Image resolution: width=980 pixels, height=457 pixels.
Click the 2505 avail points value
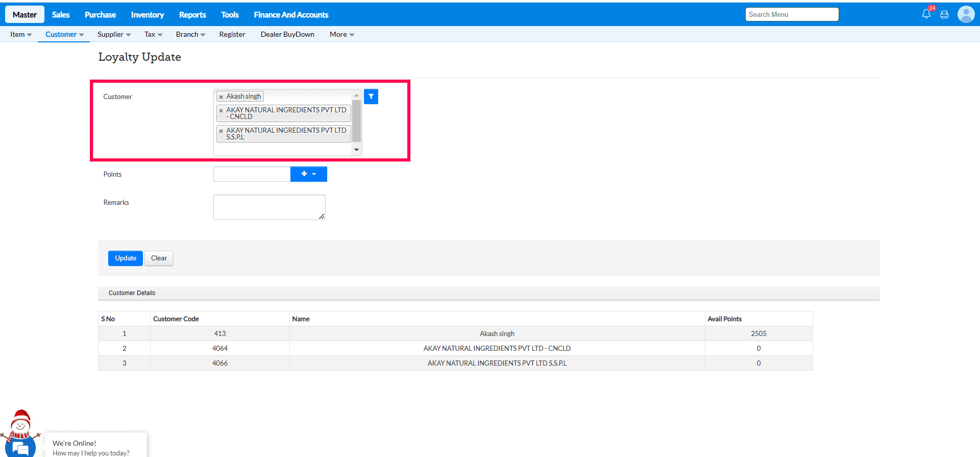point(758,333)
